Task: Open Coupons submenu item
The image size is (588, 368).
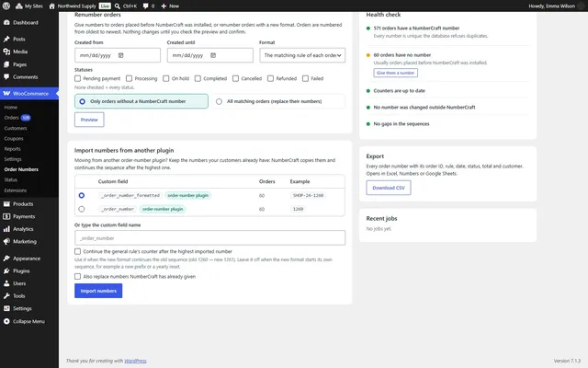Action: click(x=14, y=139)
